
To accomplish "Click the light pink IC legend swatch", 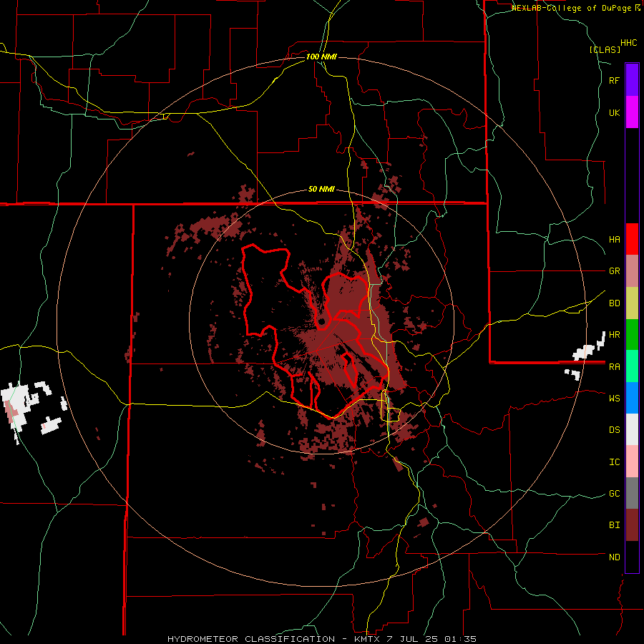I will click(x=632, y=462).
